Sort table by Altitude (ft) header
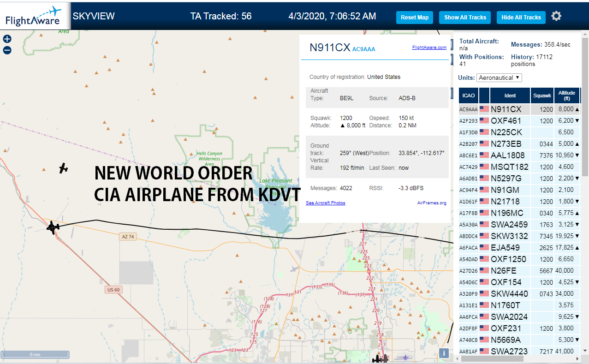The height and width of the screenshot is (364, 589). tap(567, 95)
